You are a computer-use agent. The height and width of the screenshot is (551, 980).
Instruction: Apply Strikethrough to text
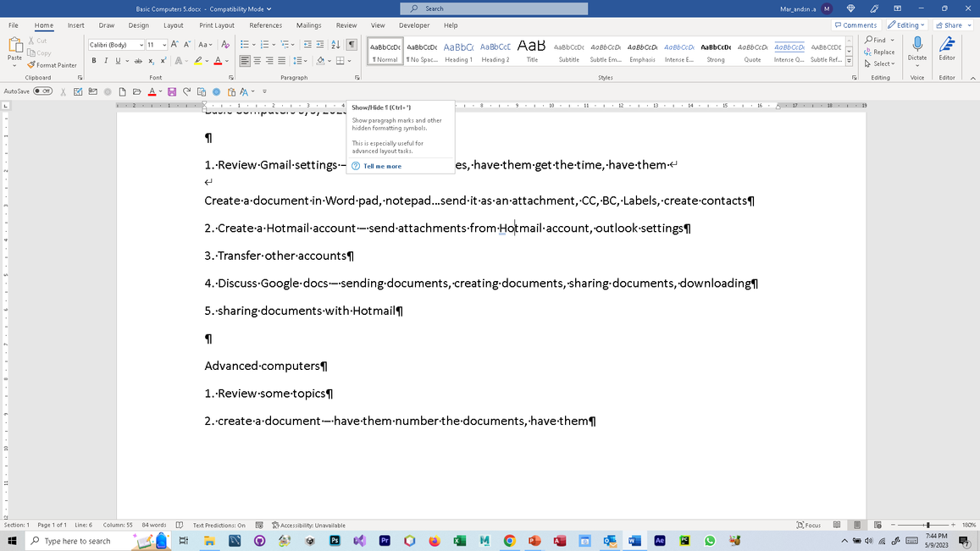[x=138, y=61]
